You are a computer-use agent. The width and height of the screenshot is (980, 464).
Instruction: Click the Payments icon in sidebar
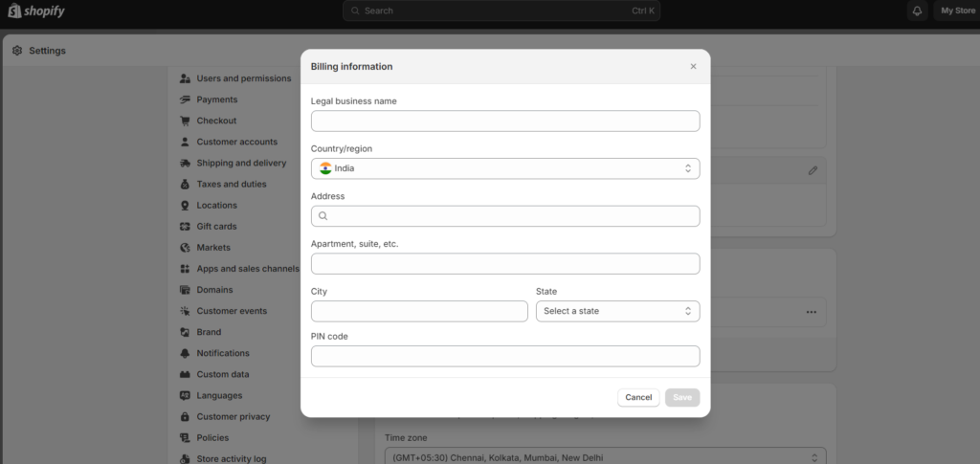[185, 99]
